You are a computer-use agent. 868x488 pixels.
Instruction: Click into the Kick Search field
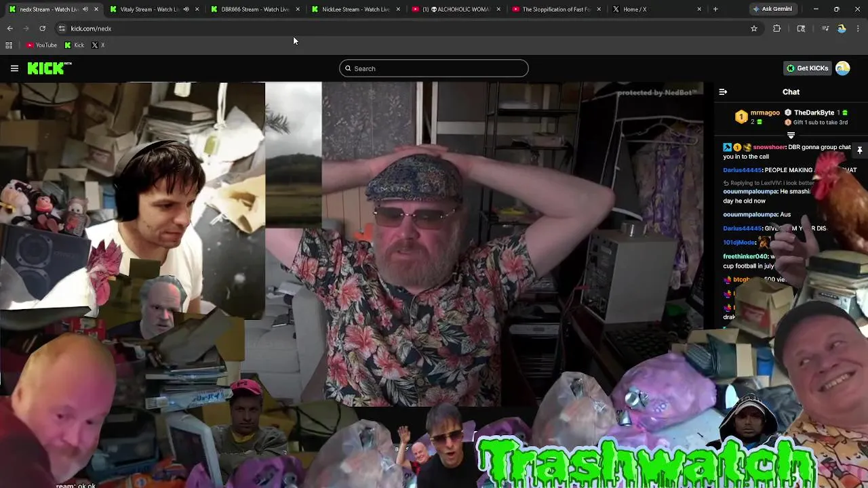coord(434,68)
